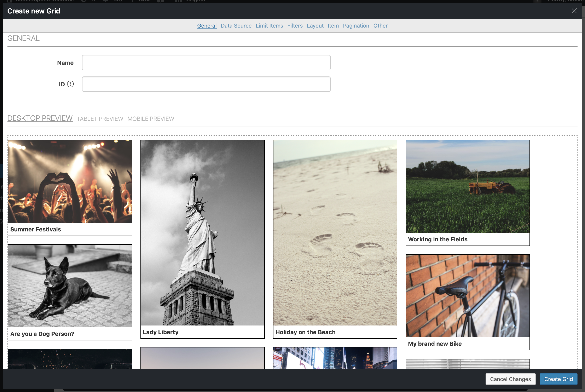Open the Lady Liberty statue image

click(x=202, y=233)
